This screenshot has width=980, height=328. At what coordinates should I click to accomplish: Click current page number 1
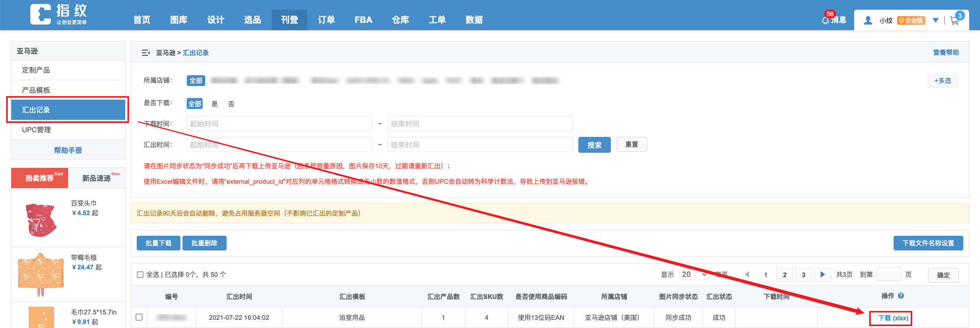(766, 274)
